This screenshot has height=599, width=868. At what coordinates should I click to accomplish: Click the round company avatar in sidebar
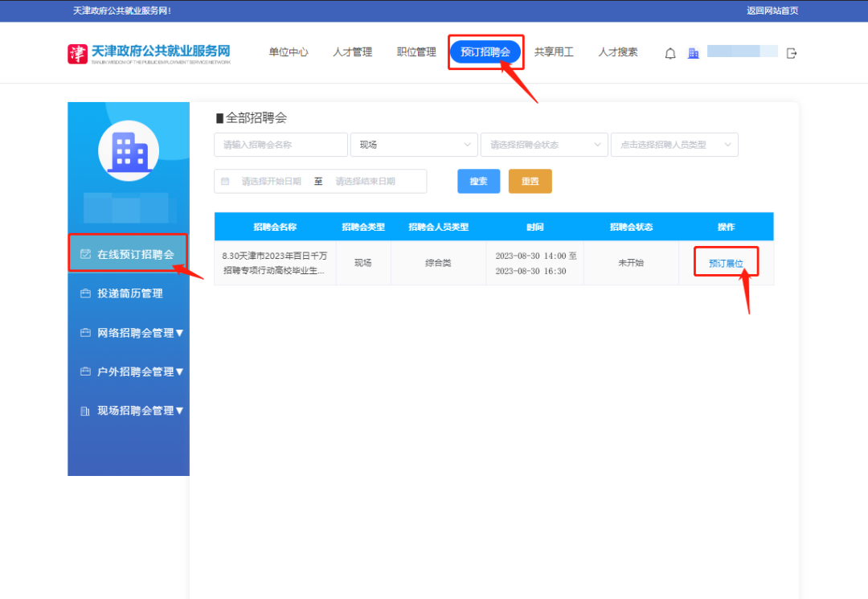pos(129,150)
